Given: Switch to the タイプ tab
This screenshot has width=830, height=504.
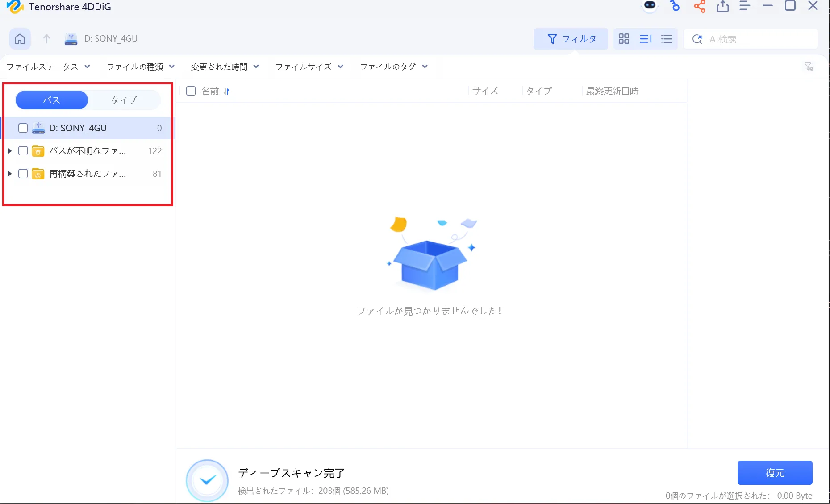Looking at the screenshot, I should point(124,100).
